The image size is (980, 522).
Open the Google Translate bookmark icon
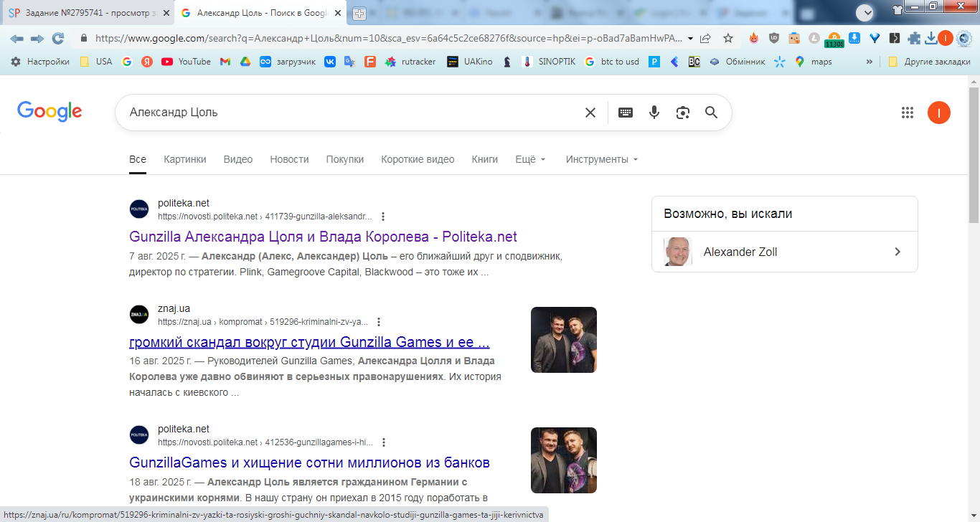(x=350, y=62)
